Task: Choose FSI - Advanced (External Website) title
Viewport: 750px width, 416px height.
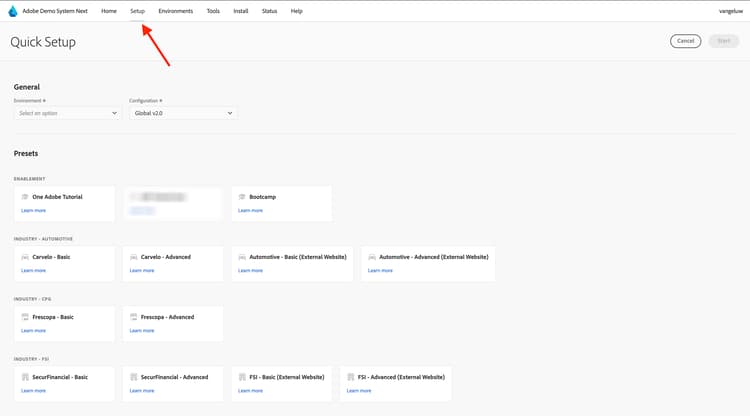Action: pyautogui.click(x=401, y=377)
